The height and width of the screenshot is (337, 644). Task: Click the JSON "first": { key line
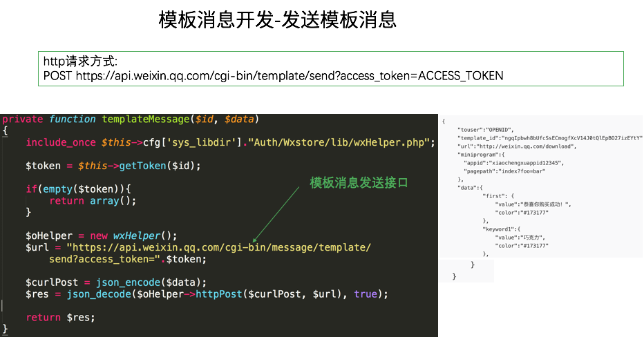click(498, 196)
